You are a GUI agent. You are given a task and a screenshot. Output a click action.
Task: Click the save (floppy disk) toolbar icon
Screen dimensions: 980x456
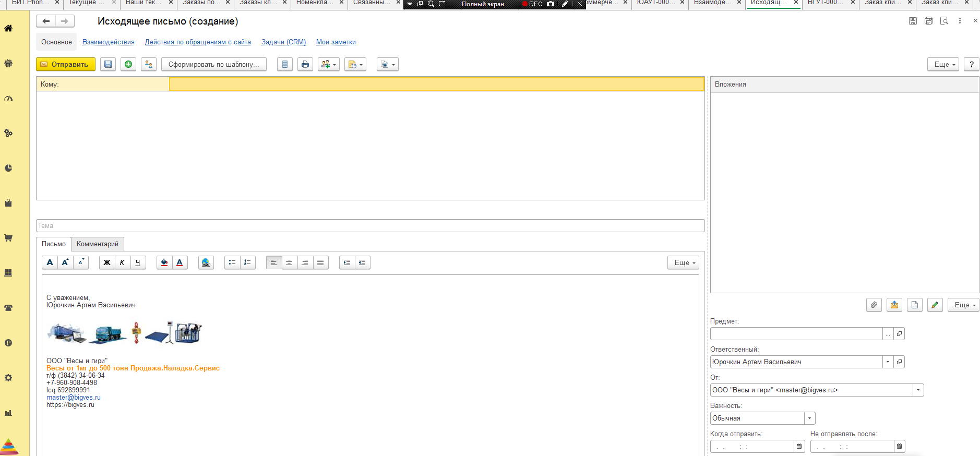pyautogui.click(x=108, y=64)
